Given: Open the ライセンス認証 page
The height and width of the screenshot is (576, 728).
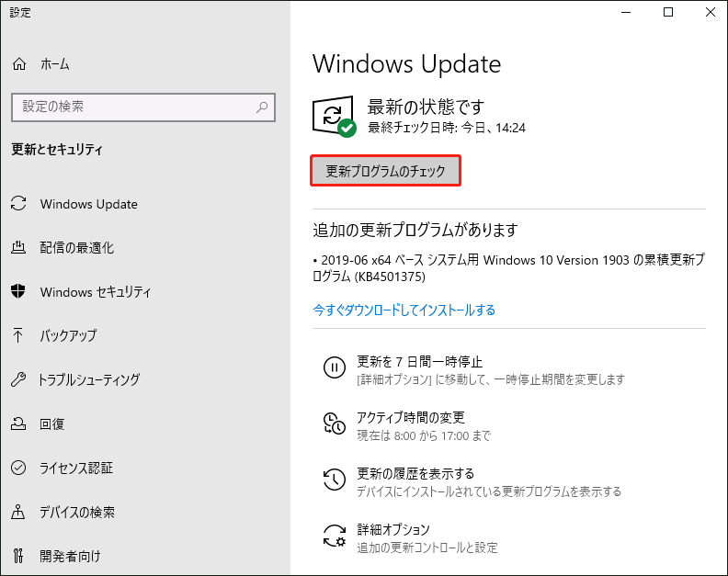Looking at the screenshot, I should point(76,468).
